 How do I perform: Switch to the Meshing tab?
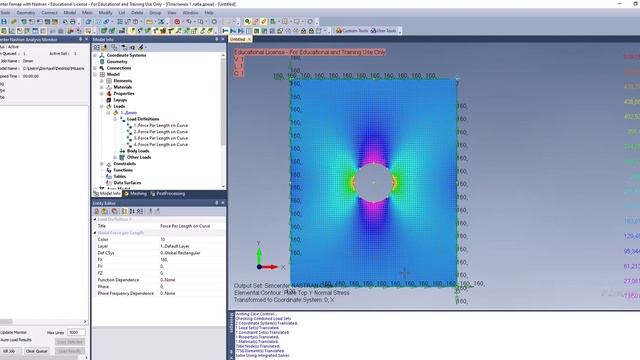135,194
